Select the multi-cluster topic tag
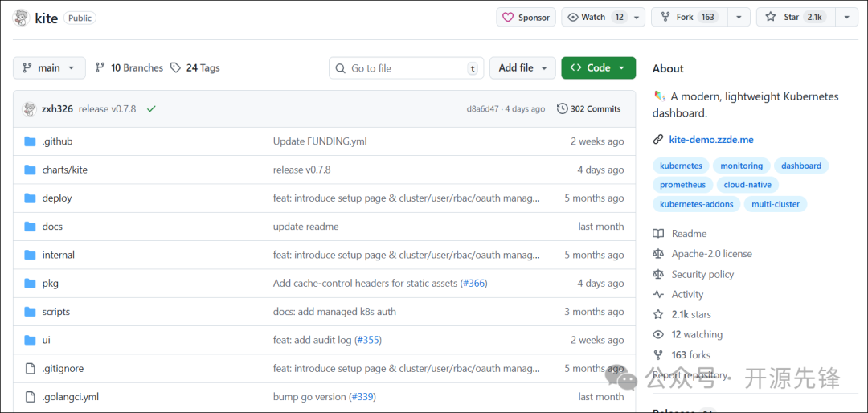This screenshot has height=413, width=868. coord(776,204)
